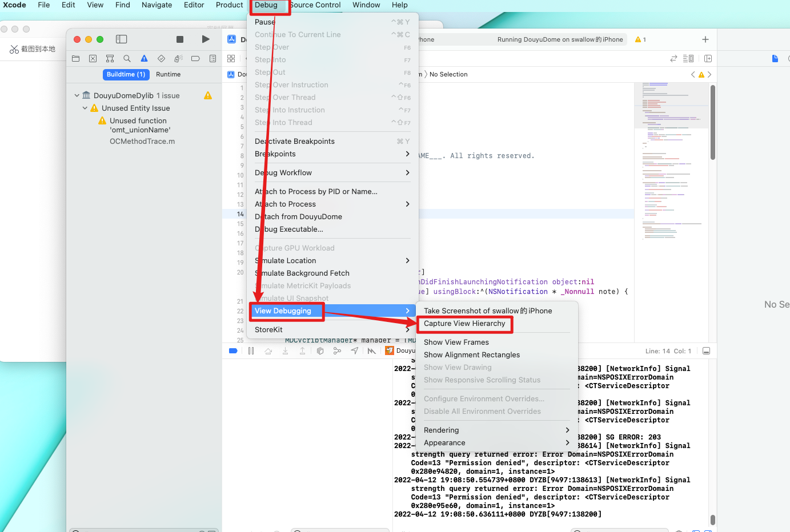Go to the previous issue arrow
Viewport: 790px width, 532px height.
[x=693, y=74]
